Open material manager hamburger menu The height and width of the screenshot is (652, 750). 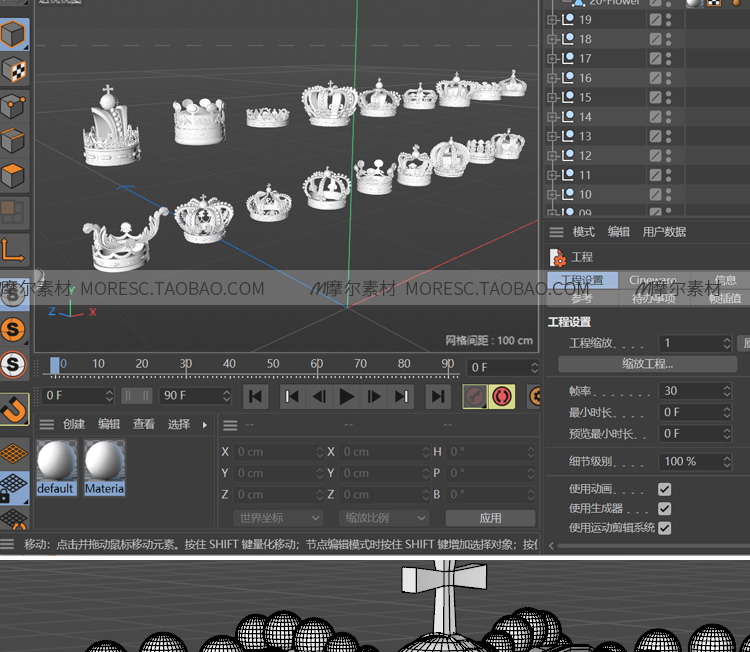pos(46,424)
